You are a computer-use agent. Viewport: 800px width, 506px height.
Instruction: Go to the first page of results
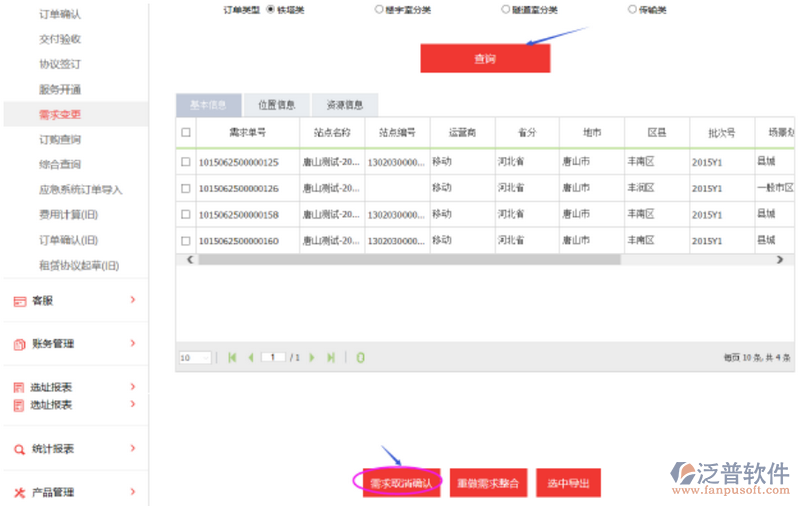click(233, 357)
